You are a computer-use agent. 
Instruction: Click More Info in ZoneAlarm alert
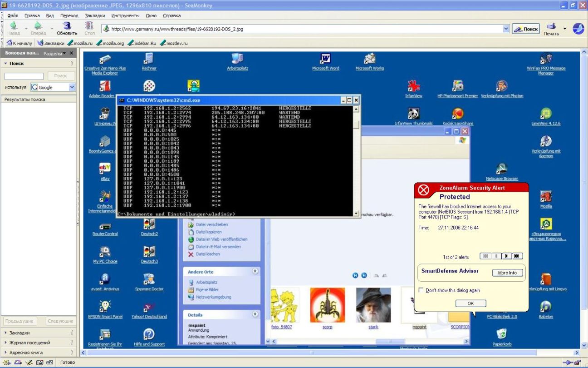point(507,273)
